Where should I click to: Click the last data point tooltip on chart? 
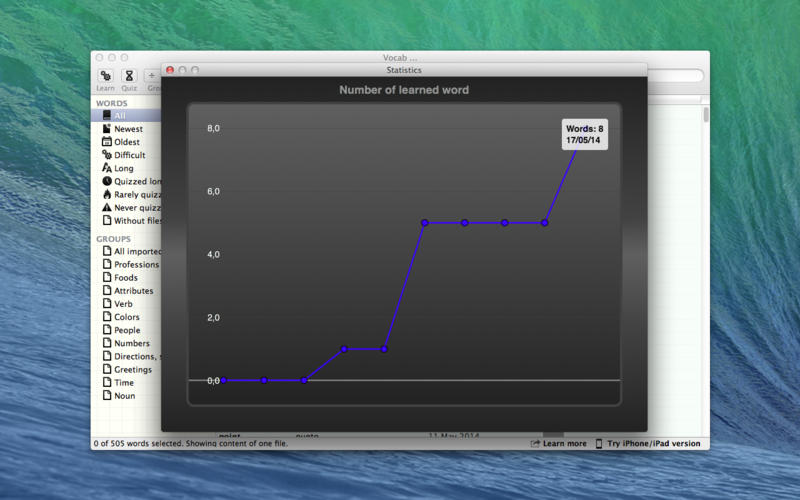point(584,135)
